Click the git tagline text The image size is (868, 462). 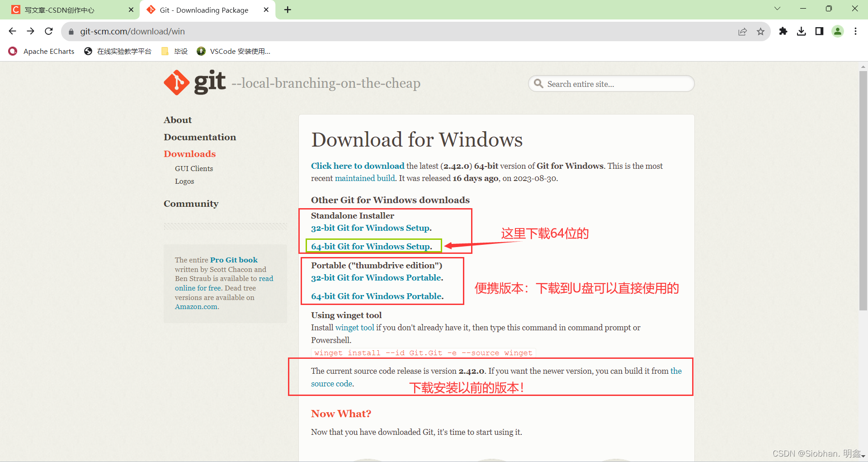pyautogui.click(x=326, y=83)
